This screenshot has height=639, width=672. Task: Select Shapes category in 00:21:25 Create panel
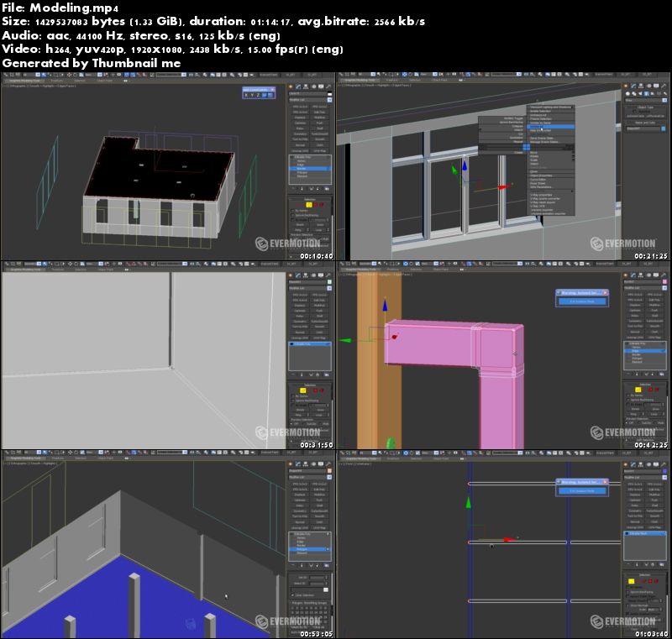634,93
